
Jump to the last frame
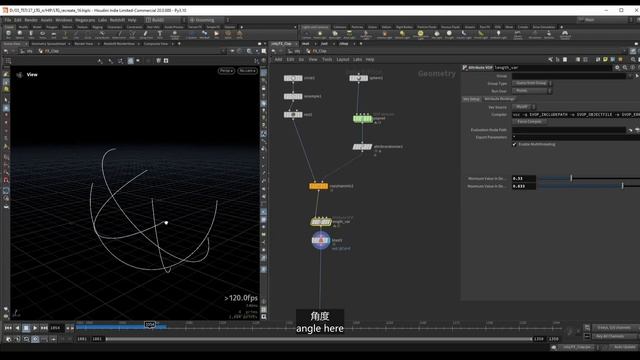[x=44, y=328]
